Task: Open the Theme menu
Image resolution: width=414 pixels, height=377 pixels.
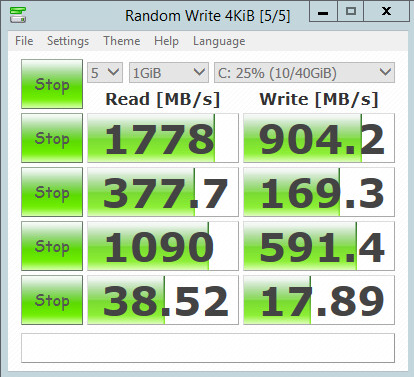Action: tap(122, 41)
